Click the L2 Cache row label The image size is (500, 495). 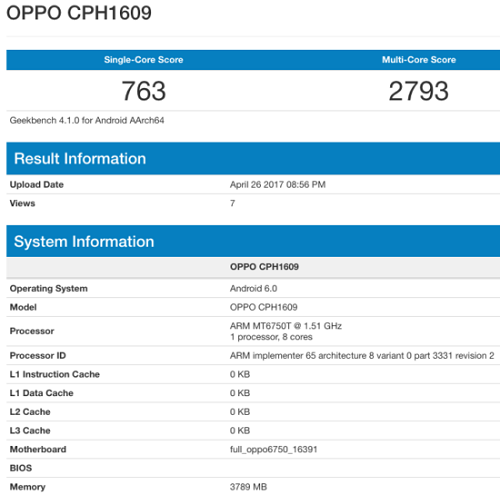[30, 412]
